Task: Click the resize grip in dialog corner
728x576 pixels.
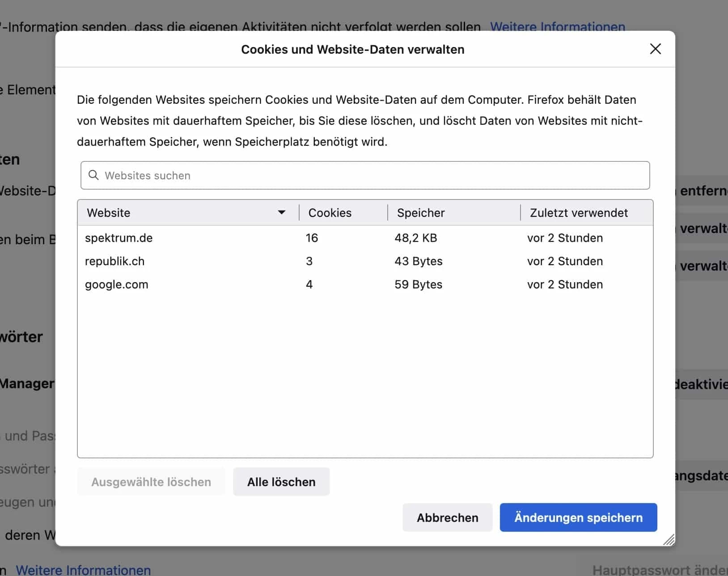Action: point(669,540)
